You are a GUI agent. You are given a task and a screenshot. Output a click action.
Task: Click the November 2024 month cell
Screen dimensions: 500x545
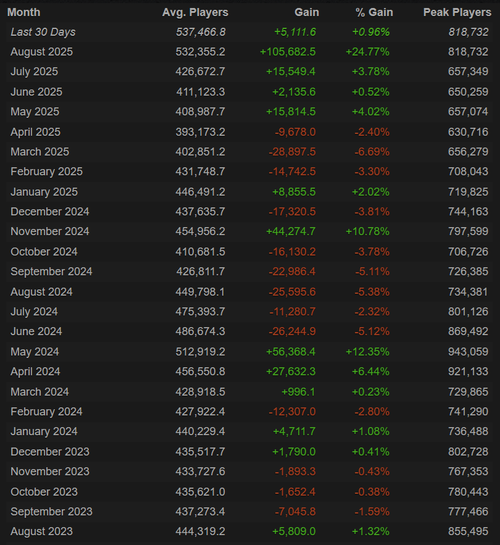[x=50, y=231]
